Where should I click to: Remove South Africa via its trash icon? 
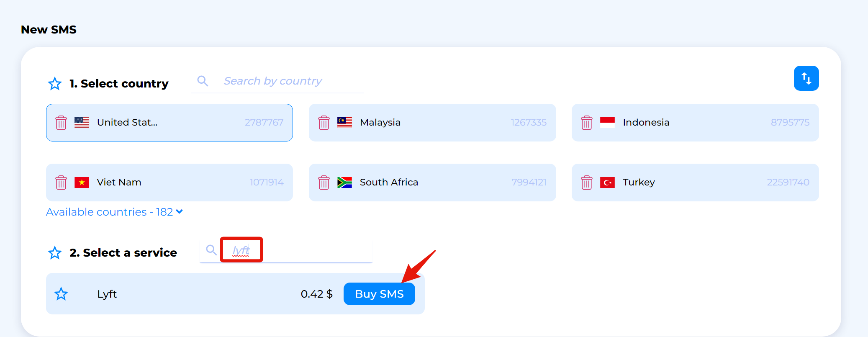click(x=324, y=183)
